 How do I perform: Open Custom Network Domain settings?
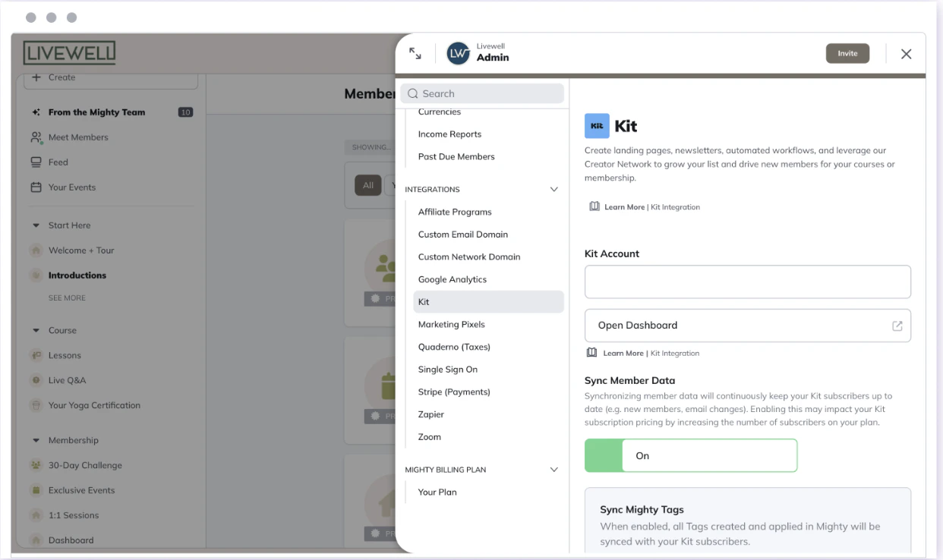point(469,256)
